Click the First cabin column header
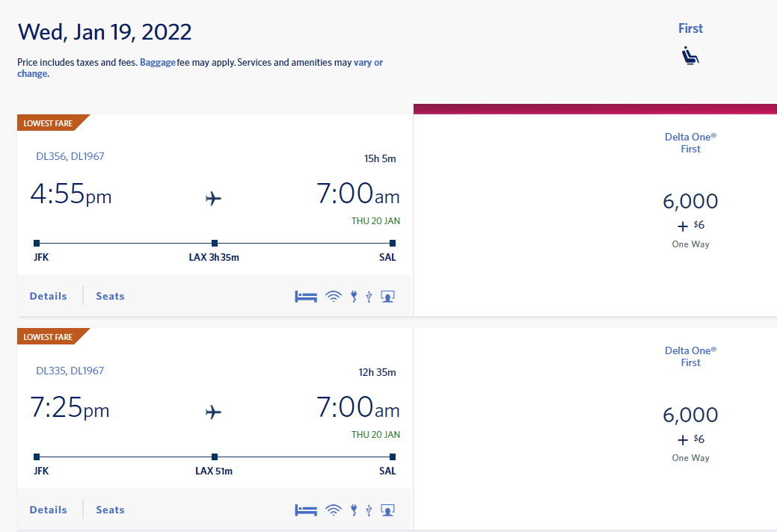777x532 pixels. (690, 28)
